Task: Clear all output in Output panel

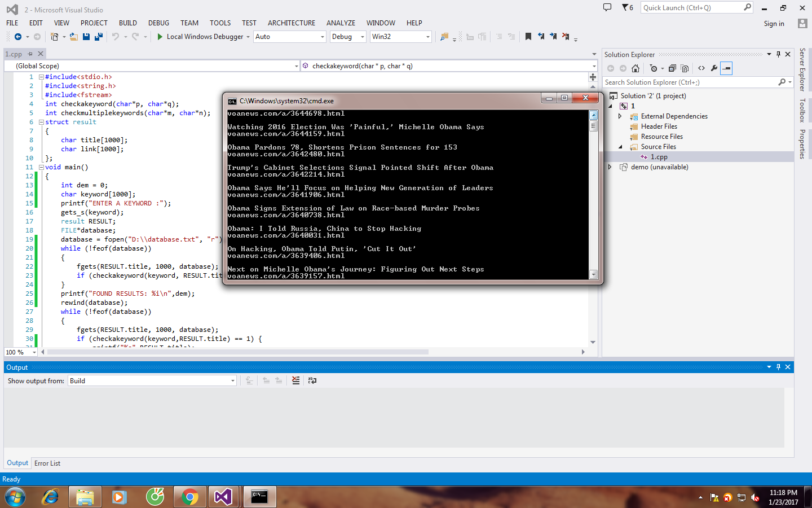Action: click(x=296, y=381)
